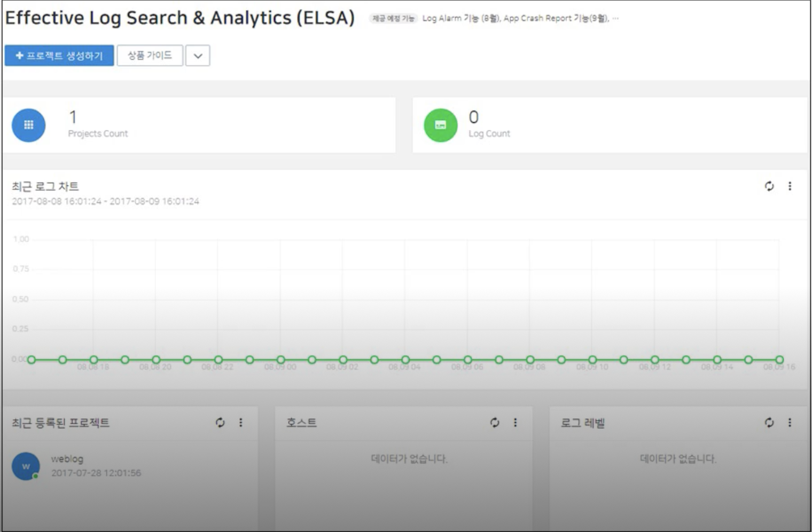The image size is (812, 532).
Task: Open more options for 로그 레벨
Action: tap(790, 423)
